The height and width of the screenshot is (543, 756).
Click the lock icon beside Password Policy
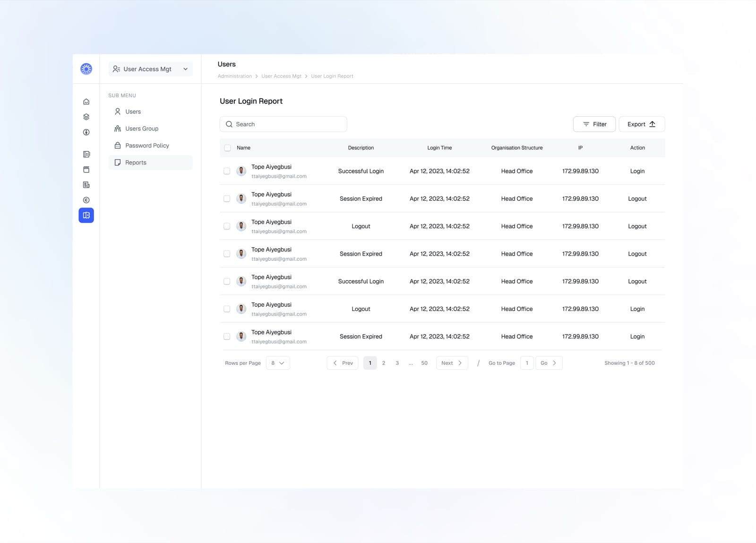click(x=118, y=146)
